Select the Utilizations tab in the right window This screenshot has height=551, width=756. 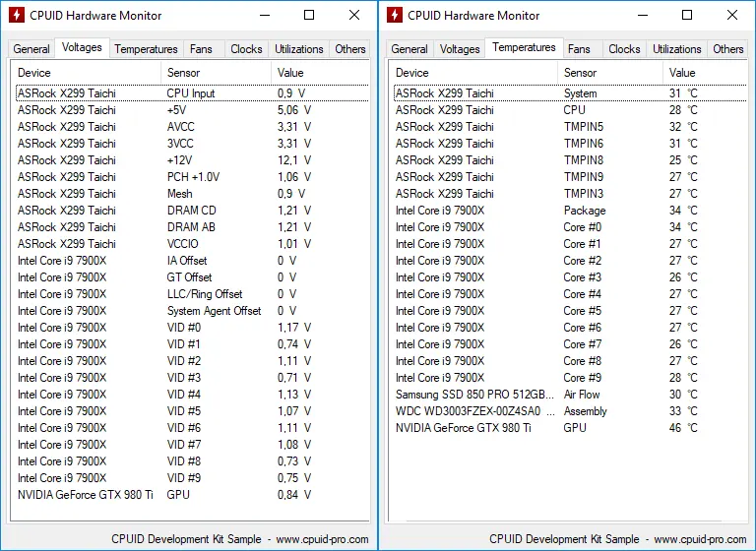[677, 49]
